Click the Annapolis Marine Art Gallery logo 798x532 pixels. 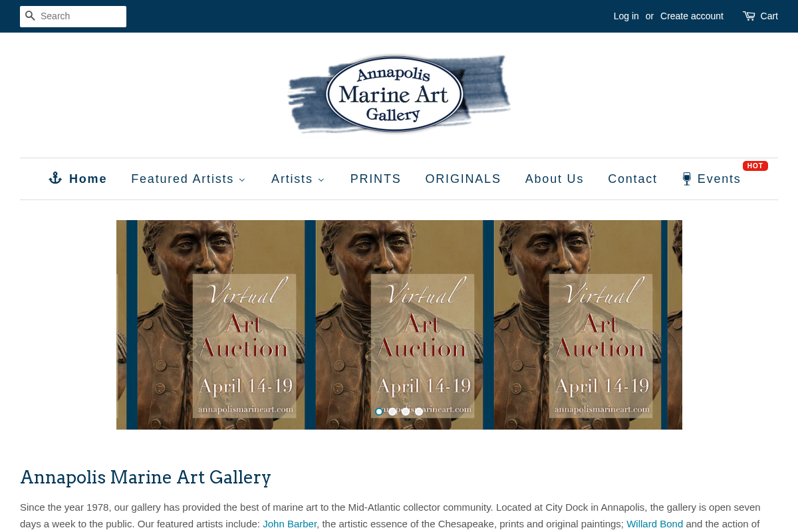tap(399, 93)
